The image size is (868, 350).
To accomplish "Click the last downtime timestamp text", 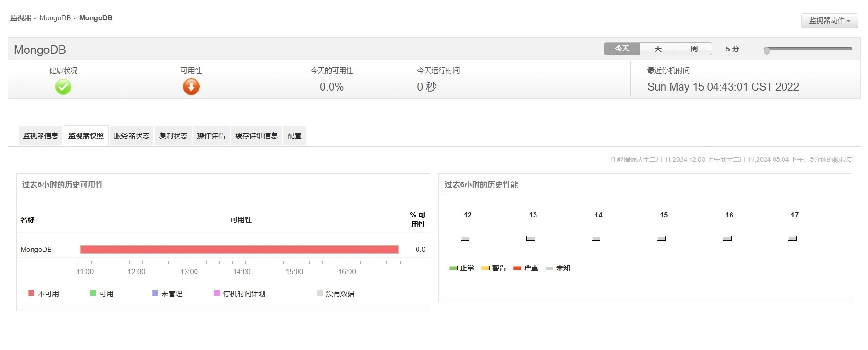I will point(723,87).
